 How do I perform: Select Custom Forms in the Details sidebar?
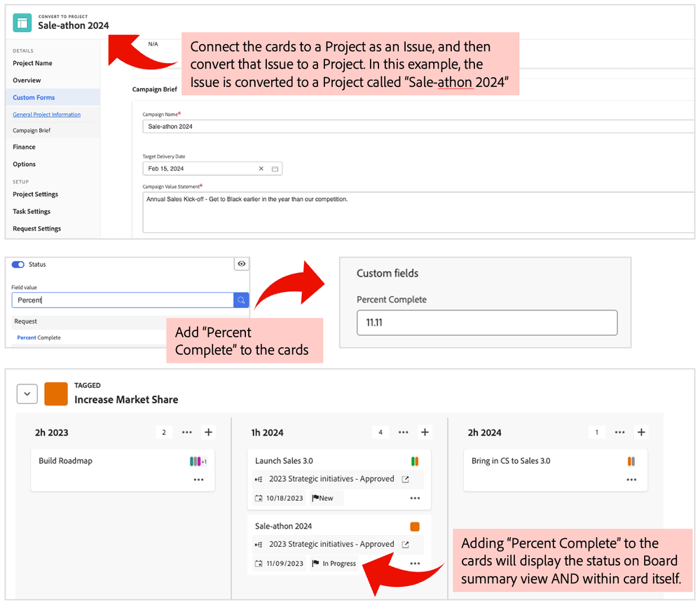[32, 97]
